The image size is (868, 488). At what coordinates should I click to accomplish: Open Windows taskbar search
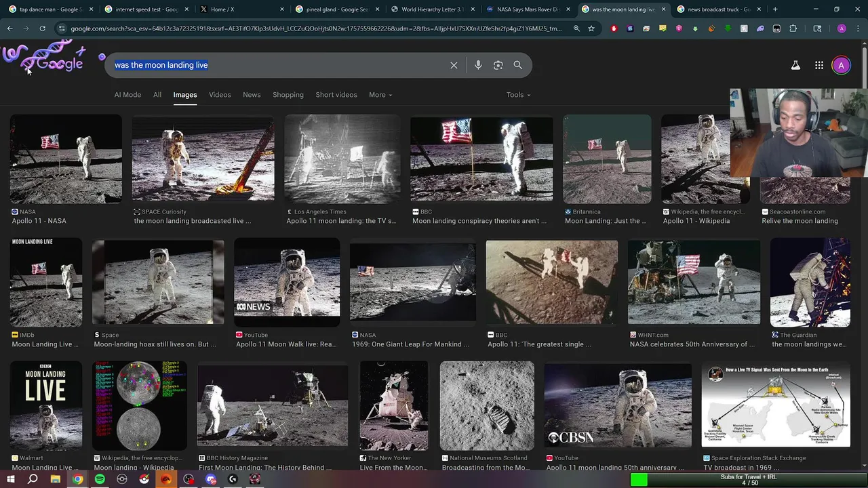click(x=33, y=479)
